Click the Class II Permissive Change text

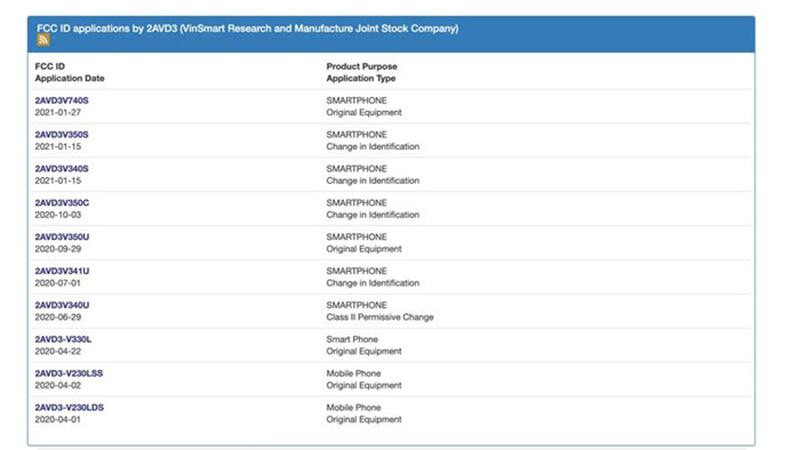(x=379, y=317)
